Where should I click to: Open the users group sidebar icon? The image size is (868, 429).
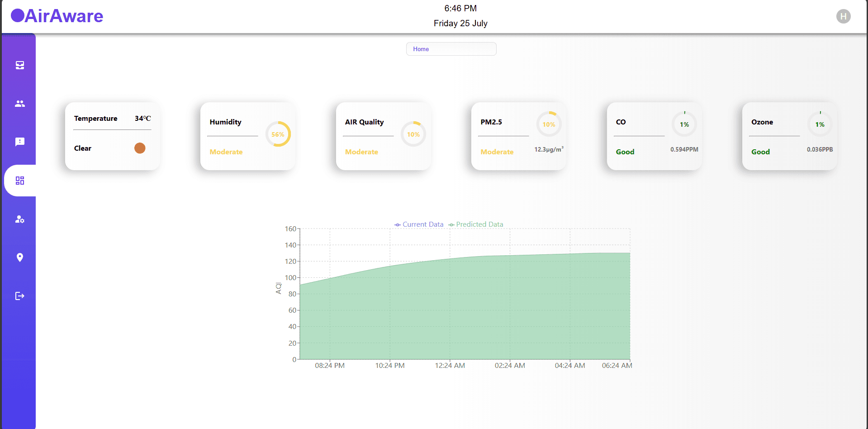point(20,104)
